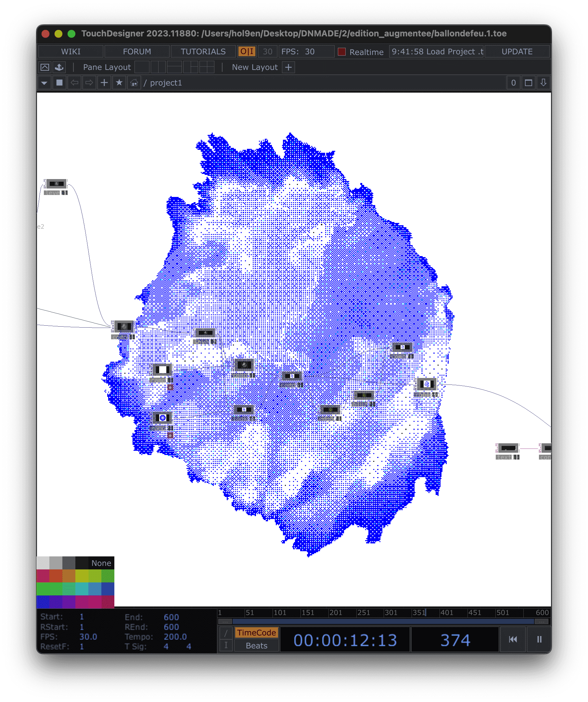Click the plus icon beside the bookmark star
Image resolution: width=588 pixels, height=702 pixels.
tap(104, 83)
